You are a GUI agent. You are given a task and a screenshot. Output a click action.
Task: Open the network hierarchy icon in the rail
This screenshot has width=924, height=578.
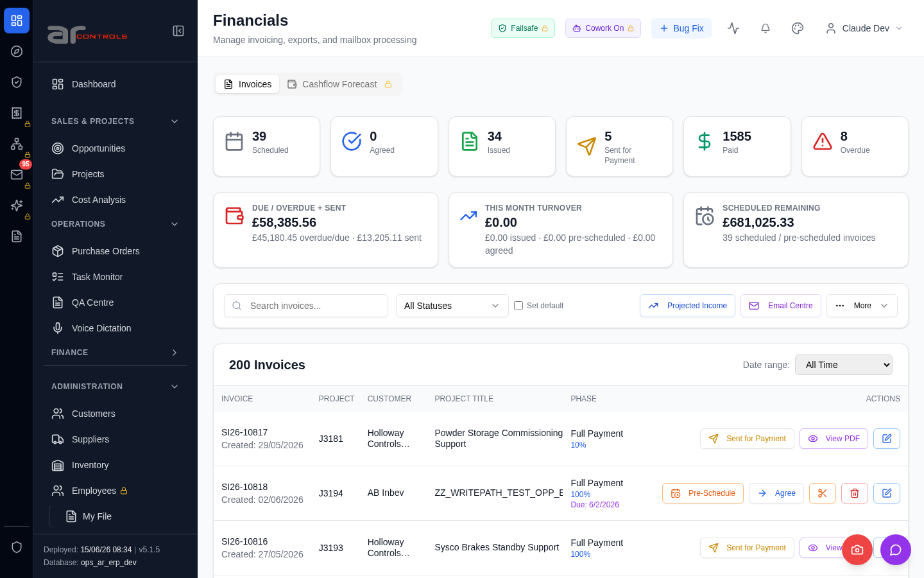[17, 144]
